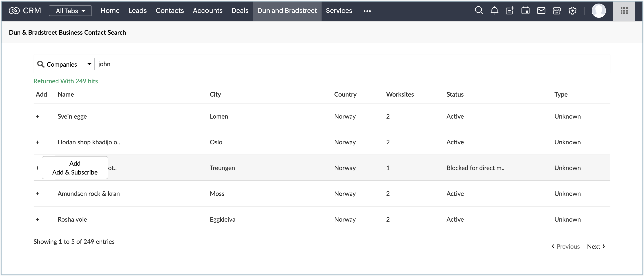This screenshot has height=276, width=644.
Task: Open the Services tab
Action: [x=339, y=10]
